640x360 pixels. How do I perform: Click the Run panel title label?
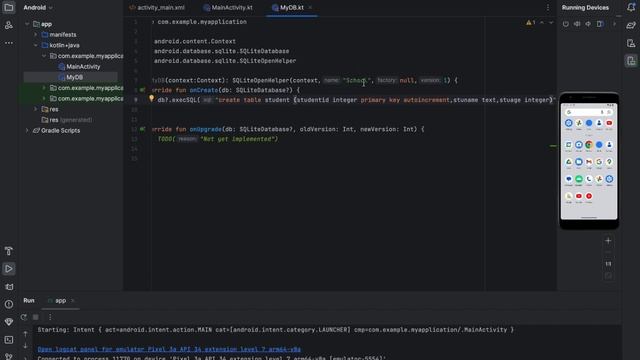[x=29, y=300]
